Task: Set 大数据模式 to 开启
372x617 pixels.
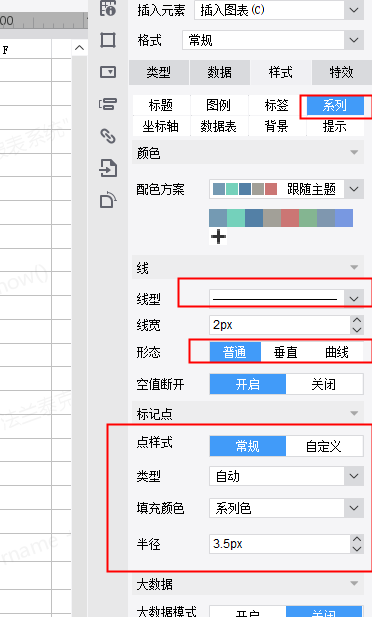Action: click(248, 612)
